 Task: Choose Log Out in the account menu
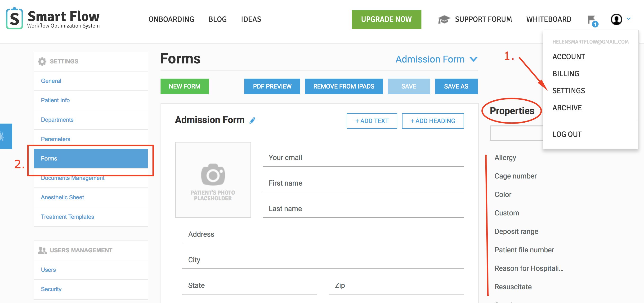[567, 134]
